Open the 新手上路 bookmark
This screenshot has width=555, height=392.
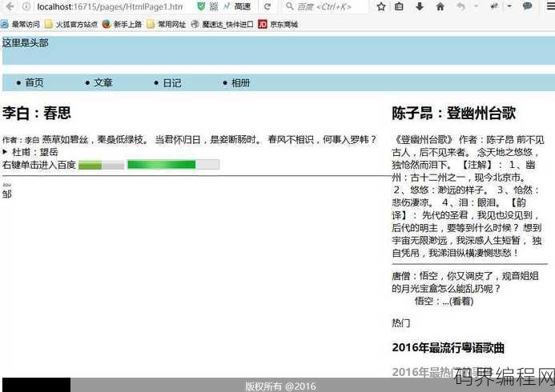122,24
